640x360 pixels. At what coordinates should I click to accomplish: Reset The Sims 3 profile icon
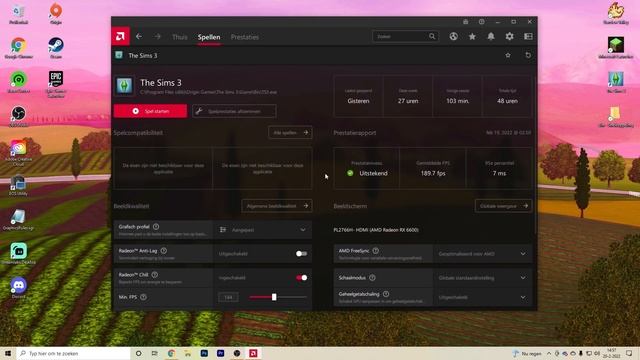tap(528, 55)
